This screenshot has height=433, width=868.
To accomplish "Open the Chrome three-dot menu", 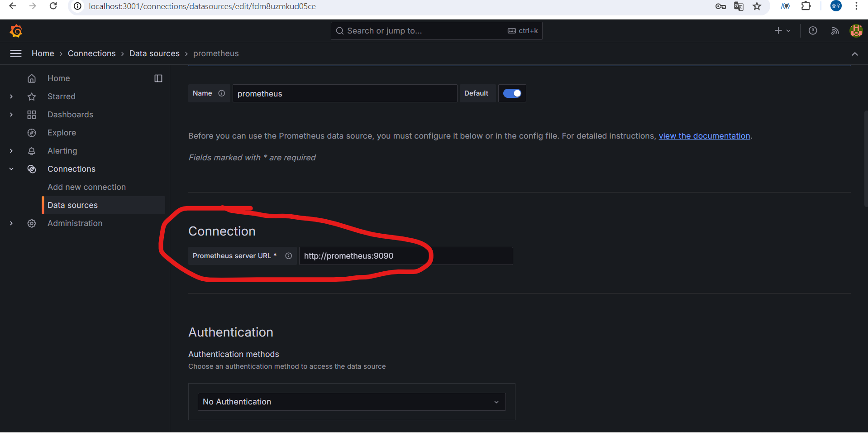I will (856, 6).
